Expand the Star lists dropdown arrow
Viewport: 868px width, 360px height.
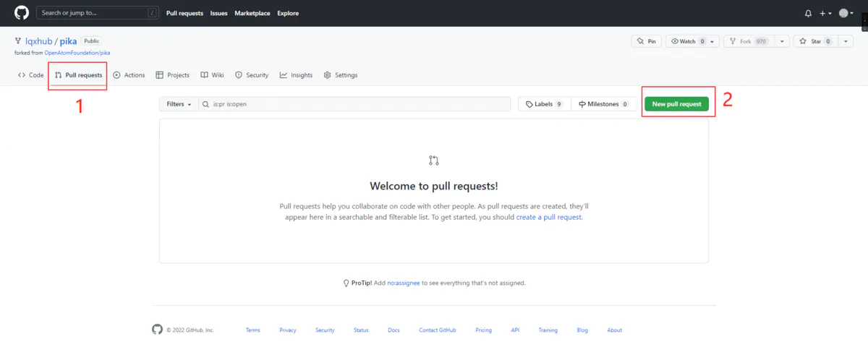coord(846,41)
